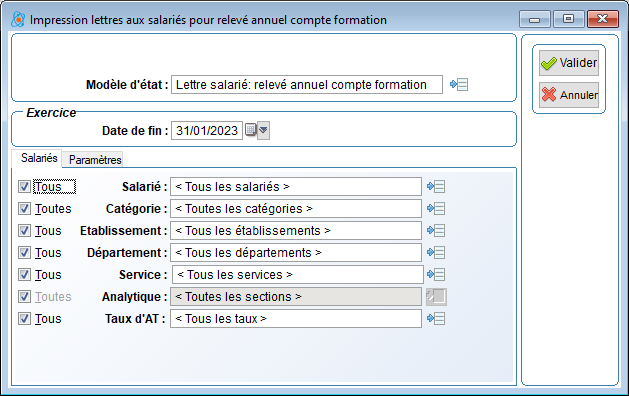Click the Analytique : label

[x=134, y=297]
